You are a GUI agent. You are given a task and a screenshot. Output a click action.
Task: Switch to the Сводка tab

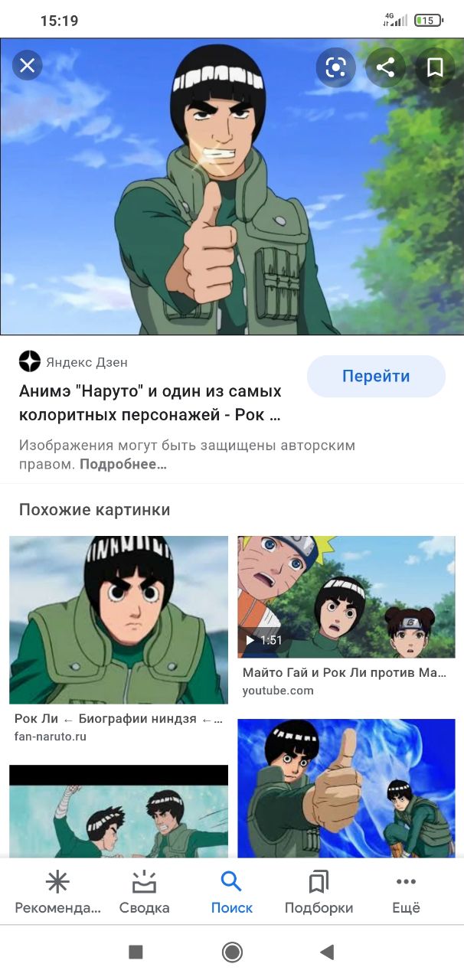[144, 893]
